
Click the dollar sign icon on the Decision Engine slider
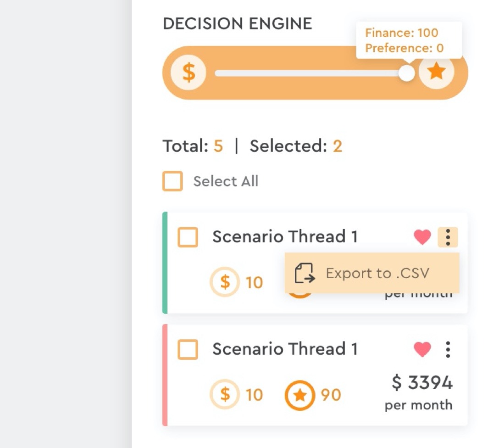click(188, 72)
